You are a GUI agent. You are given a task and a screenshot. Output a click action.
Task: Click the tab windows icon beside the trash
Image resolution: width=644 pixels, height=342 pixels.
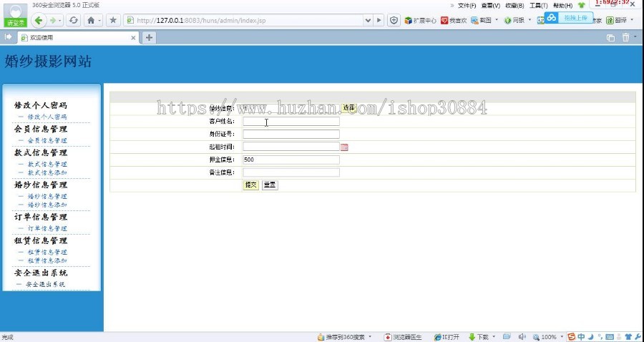(611, 38)
